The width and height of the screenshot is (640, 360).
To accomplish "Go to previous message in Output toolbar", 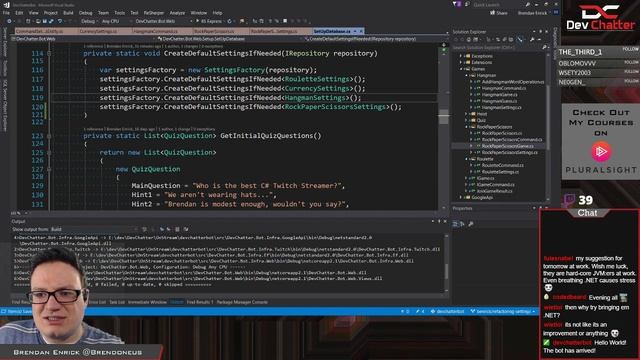I will tap(162, 229).
